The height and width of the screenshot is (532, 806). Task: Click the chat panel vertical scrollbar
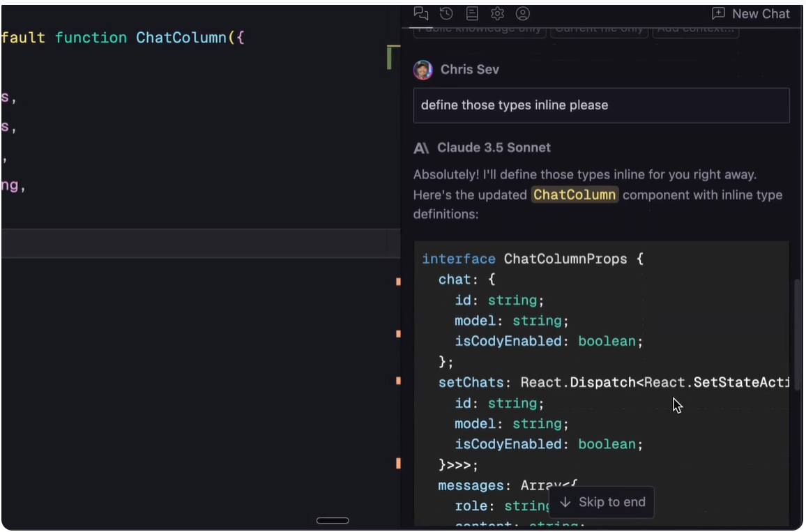tap(797, 334)
